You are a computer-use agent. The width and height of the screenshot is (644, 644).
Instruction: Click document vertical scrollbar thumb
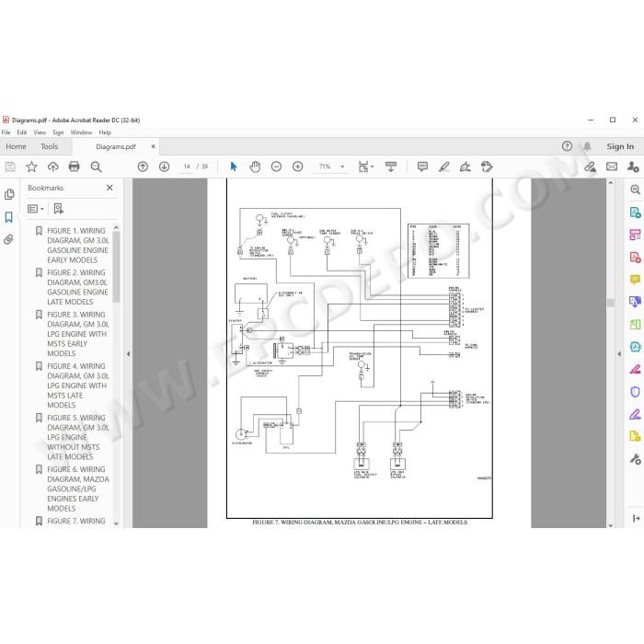tap(611, 303)
